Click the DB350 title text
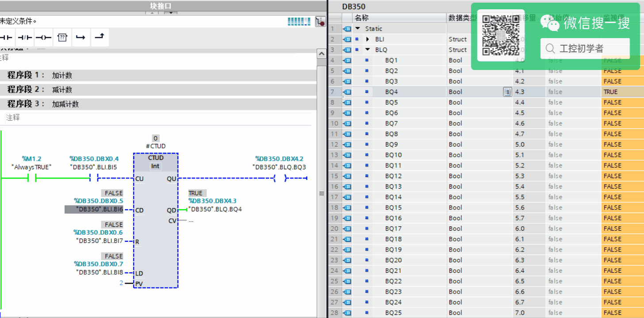The width and height of the screenshot is (644, 318). [x=354, y=7]
